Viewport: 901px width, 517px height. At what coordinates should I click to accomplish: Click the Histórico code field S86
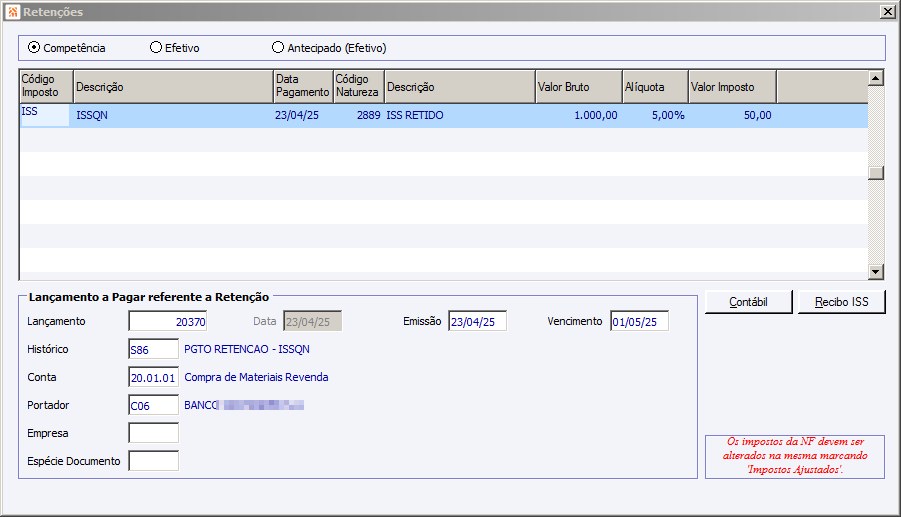pos(153,349)
